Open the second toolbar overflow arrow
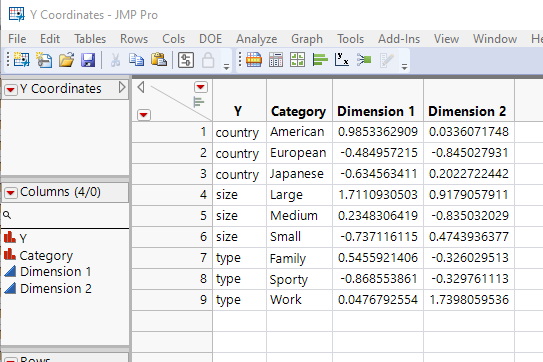 [x=404, y=67]
